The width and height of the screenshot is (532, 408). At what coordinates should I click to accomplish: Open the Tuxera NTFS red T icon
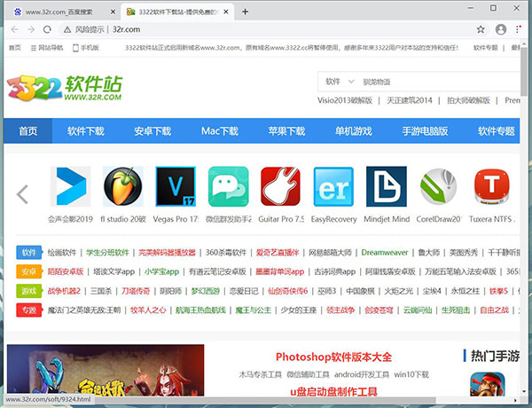pyautogui.click(x=491, y=186)
